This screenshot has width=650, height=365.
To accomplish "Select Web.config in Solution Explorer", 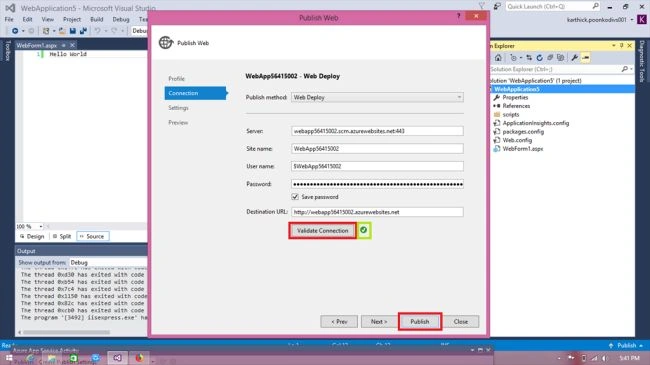I will click(517, 140).
